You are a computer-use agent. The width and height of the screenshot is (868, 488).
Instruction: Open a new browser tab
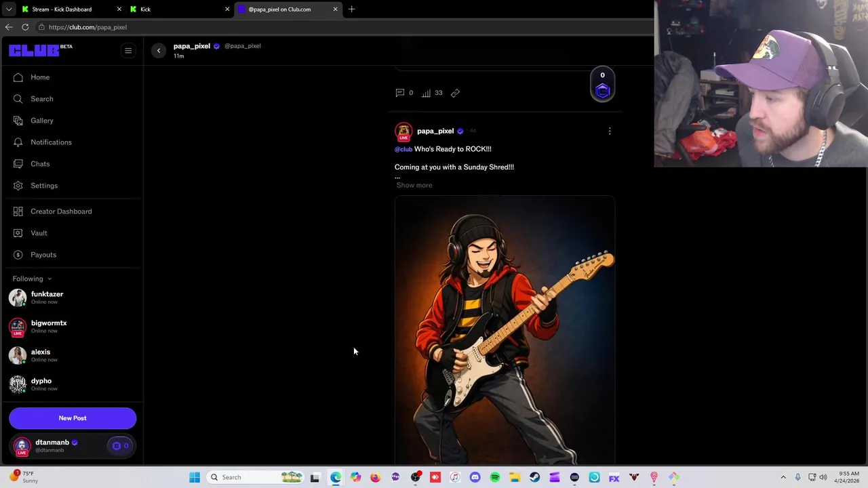tap(351, 9)
